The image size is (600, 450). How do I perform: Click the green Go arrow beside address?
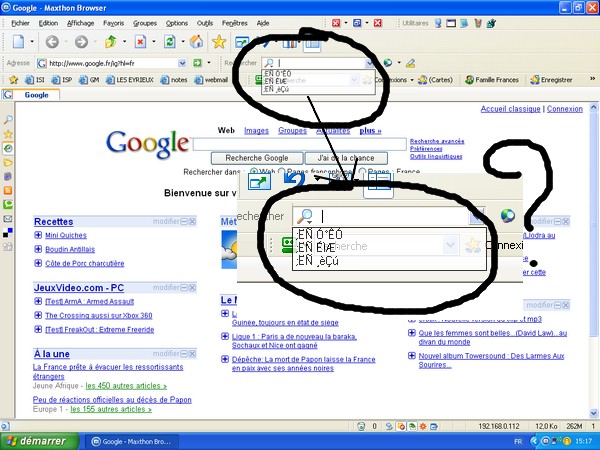coord(197,63)
